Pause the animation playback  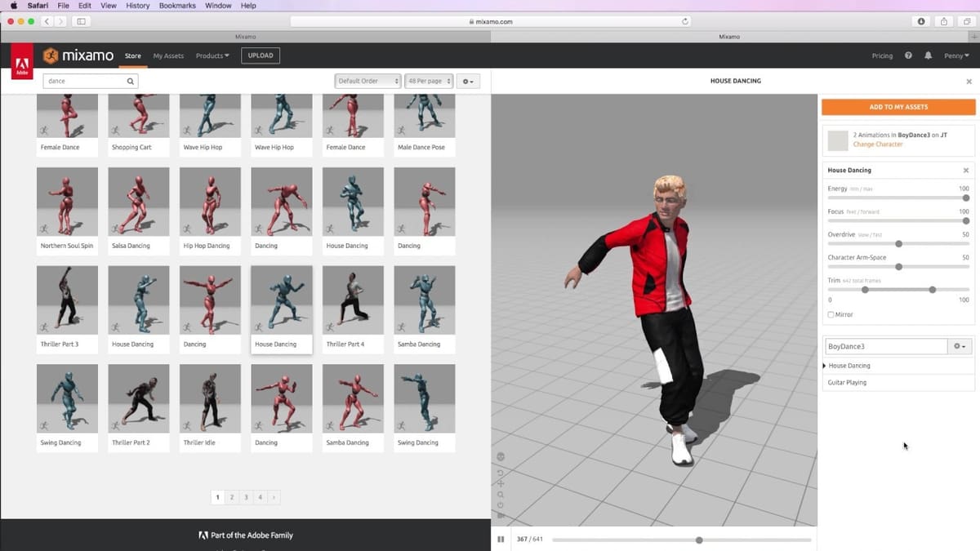[501, 540]
